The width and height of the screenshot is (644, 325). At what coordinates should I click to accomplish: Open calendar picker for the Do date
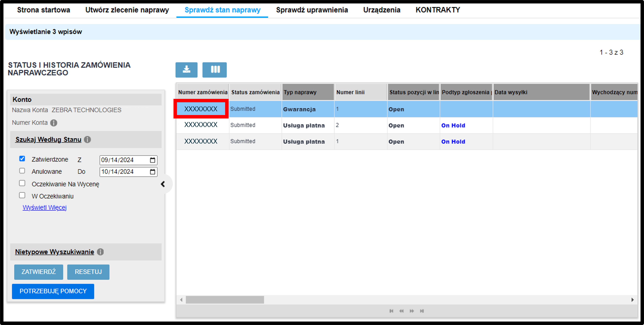pyautogui.click(x=152, y=172)
